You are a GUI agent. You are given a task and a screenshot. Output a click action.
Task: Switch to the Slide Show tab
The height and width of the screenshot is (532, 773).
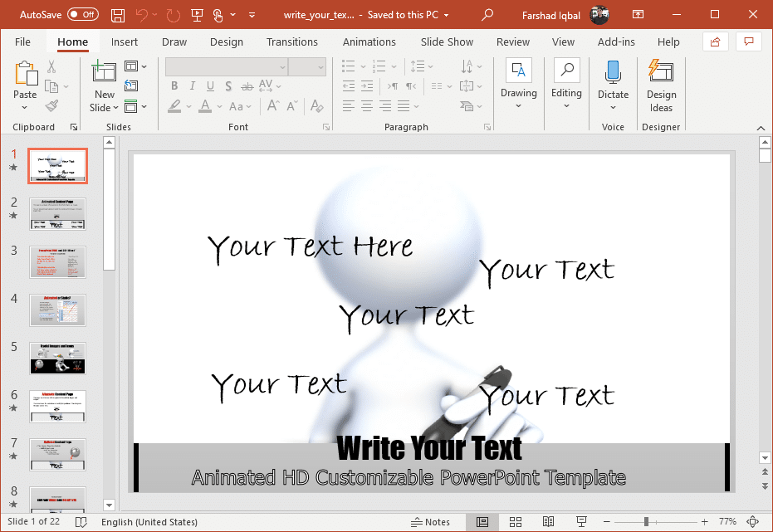[x=447, y=41]
